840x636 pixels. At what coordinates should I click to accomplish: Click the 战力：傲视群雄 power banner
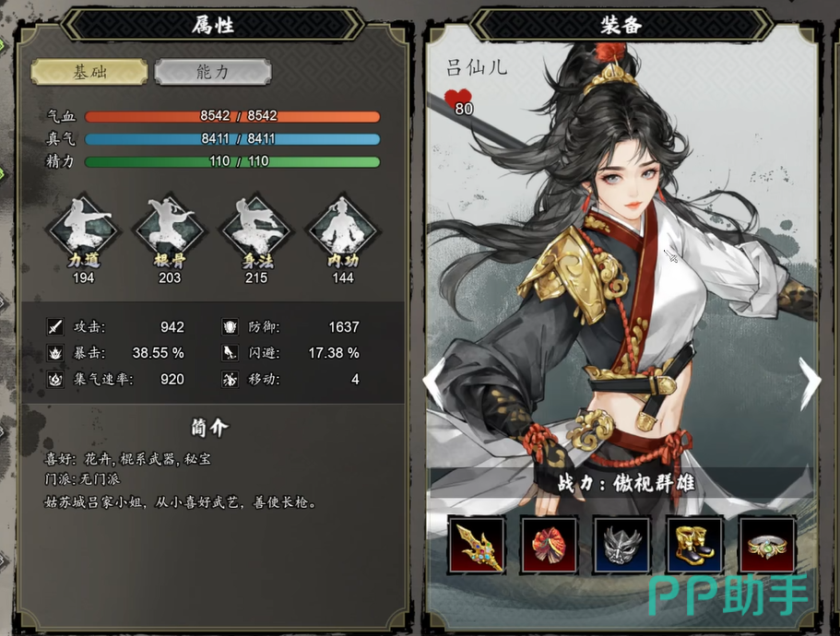pos(625,483)
